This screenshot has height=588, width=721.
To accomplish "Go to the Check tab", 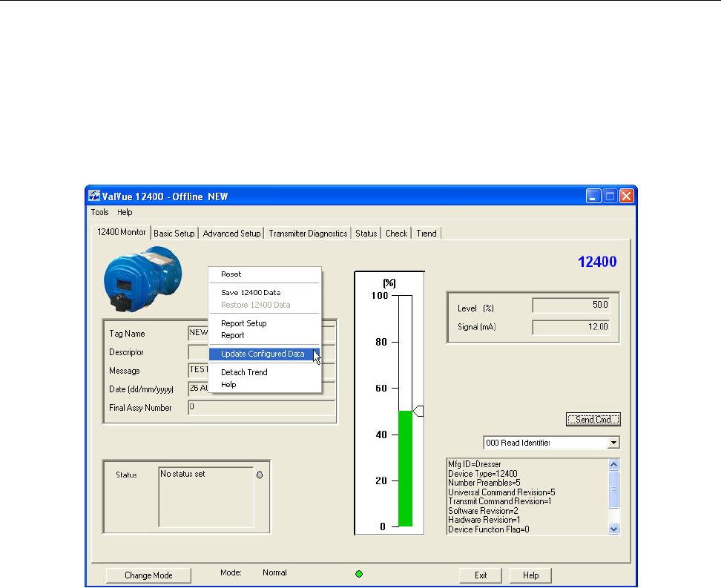I will (x=396, y=233).
